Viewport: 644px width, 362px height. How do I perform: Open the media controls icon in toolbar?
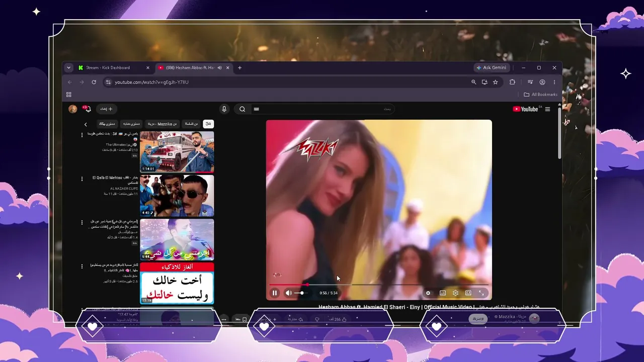pyautogui.click(x=530, y=82)
